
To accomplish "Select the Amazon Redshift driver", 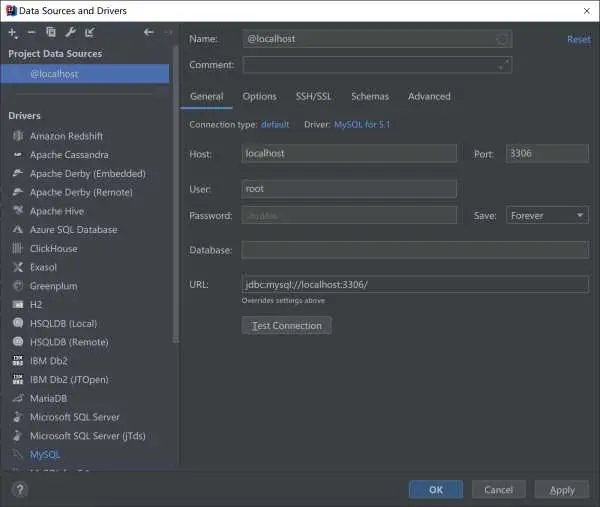I will [66, 136].
